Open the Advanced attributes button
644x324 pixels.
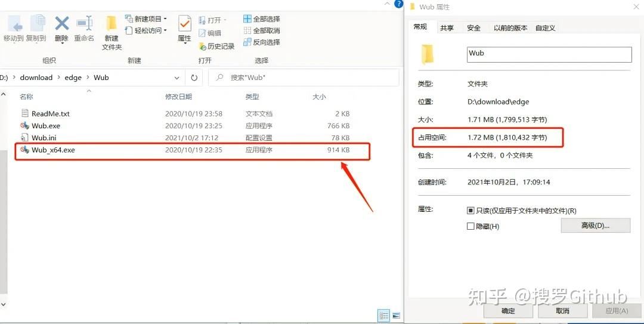(596, 226)
